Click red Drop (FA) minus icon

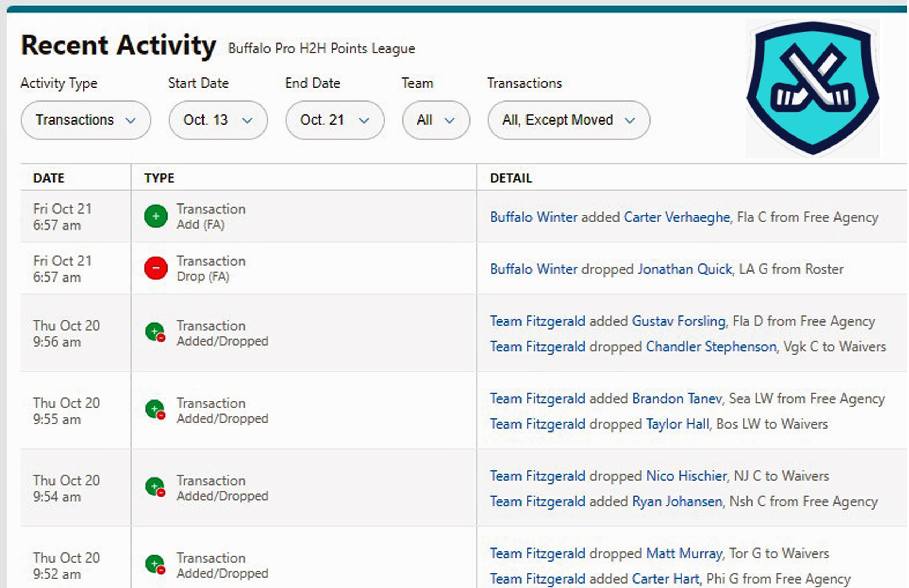tap(156, 268)
